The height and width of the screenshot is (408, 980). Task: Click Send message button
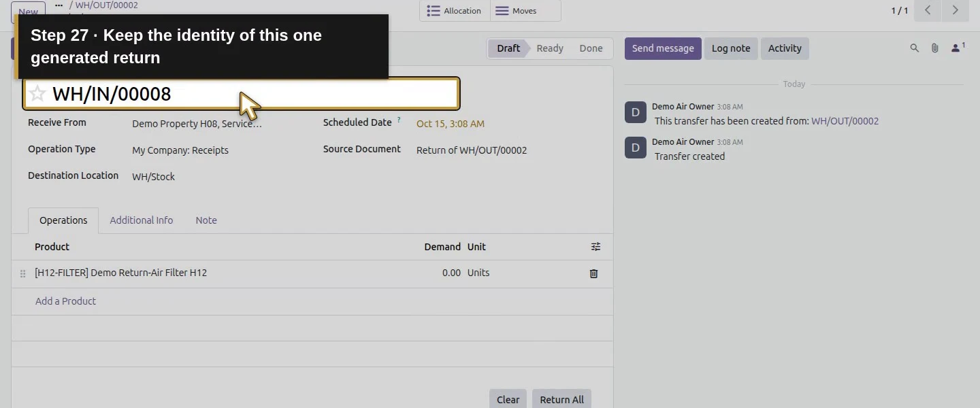pyautogui.click(x=663, y=48)
